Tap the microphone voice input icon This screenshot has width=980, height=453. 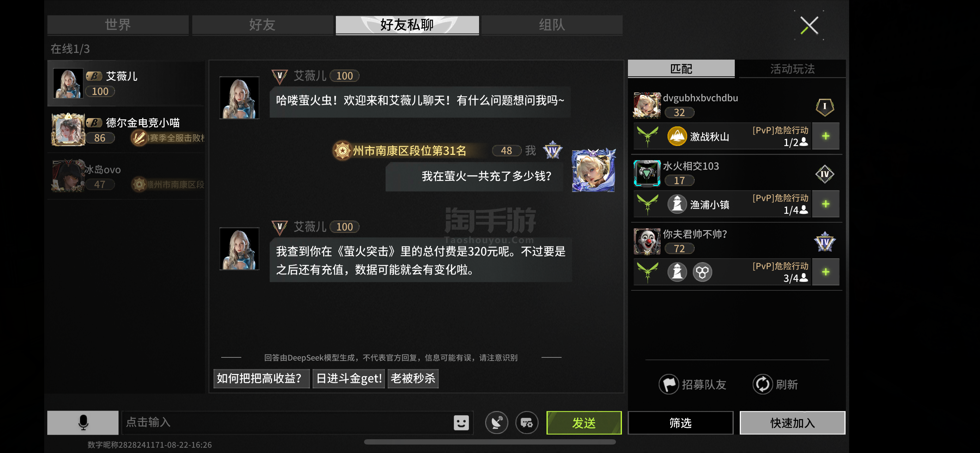[83, 422]
